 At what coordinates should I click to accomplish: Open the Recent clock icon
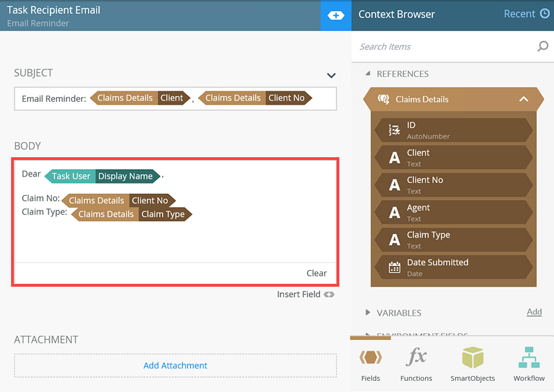545,14
